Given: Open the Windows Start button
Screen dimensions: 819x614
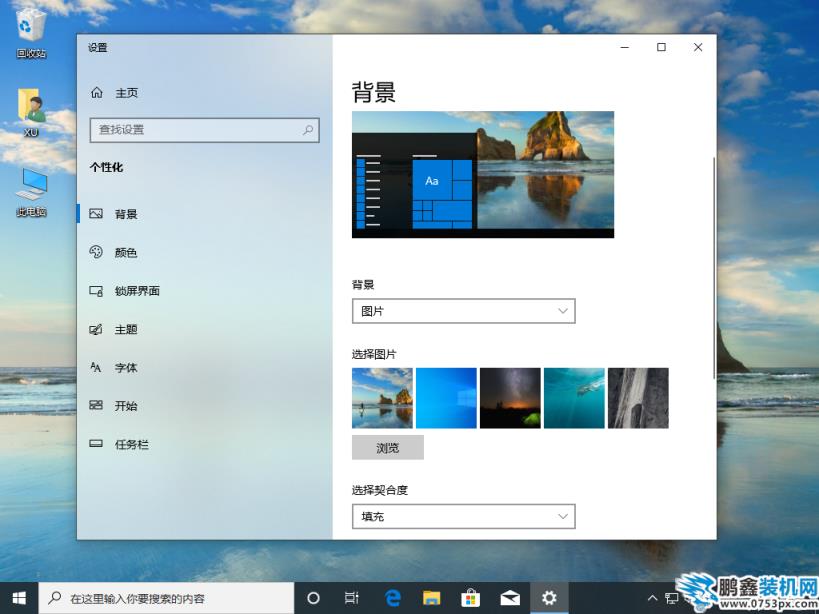Looking at the screenshot, I should coord(19,598).
